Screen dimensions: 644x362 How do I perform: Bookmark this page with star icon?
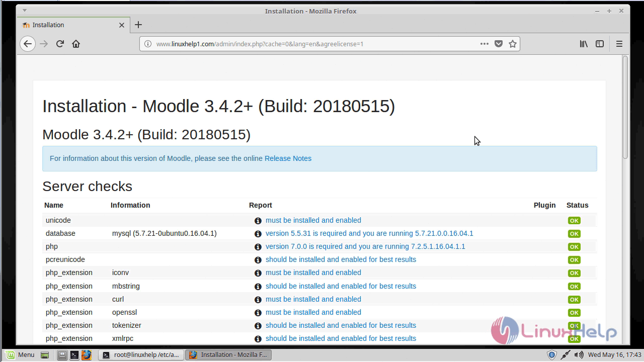coord(513,44)
